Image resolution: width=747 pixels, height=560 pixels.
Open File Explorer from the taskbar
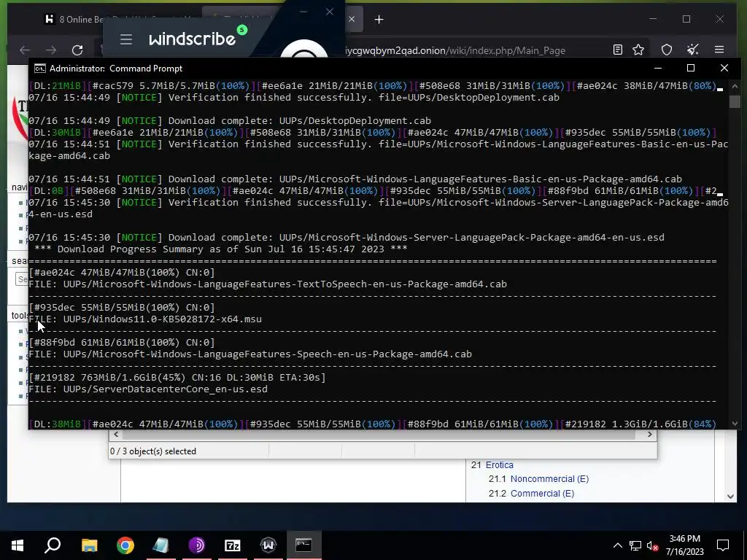coord(89,545)
